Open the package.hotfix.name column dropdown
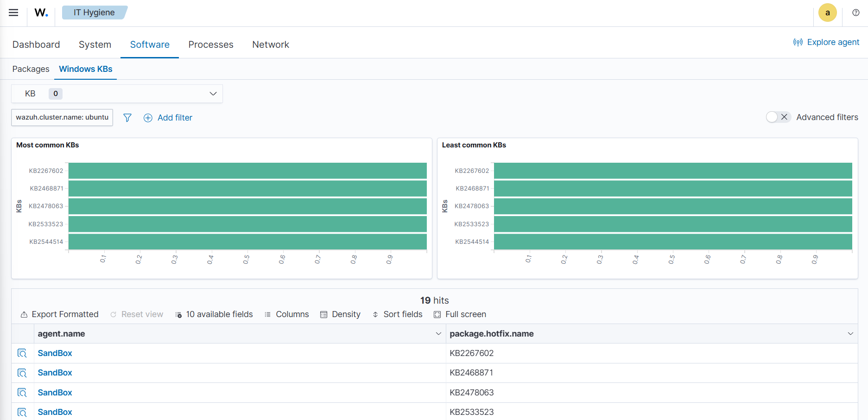Screen dimensions: 868x420 coord(850,333)
